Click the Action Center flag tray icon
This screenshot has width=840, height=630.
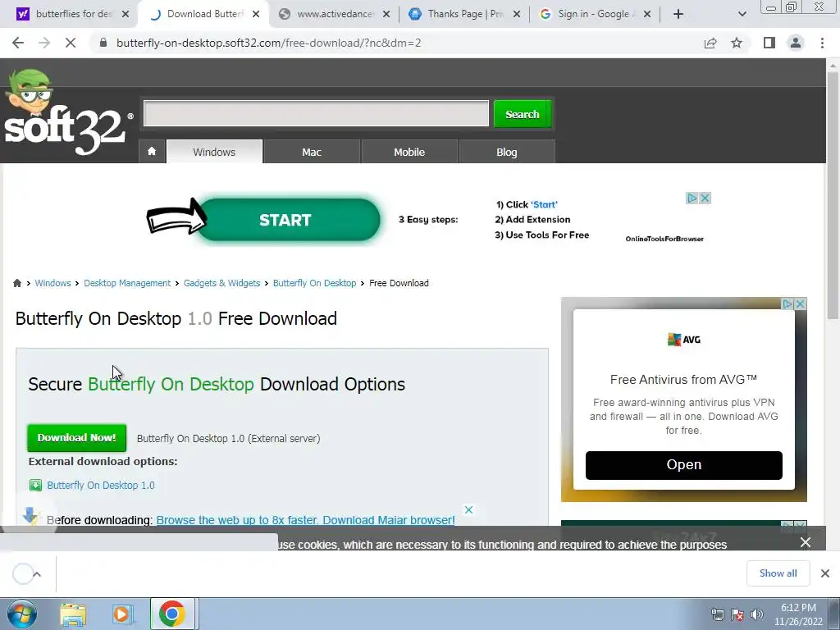(x=737, y=614)
